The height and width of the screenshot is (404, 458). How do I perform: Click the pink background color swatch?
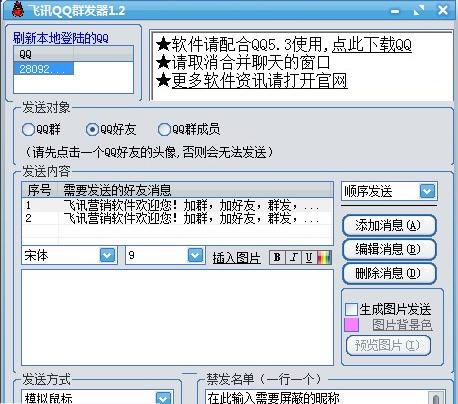[x=351, y=325]
